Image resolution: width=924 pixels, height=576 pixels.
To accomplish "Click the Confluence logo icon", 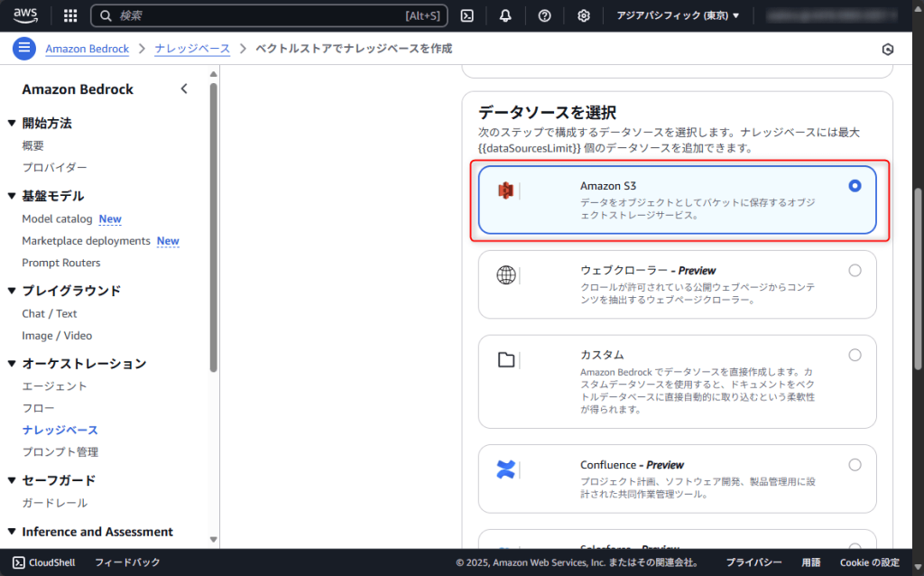I will click(505, 469).
